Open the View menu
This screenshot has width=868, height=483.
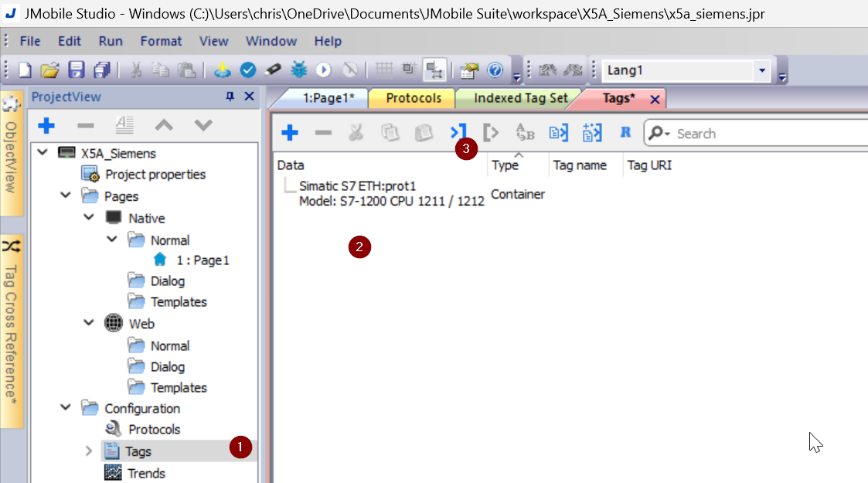point(213,41)
